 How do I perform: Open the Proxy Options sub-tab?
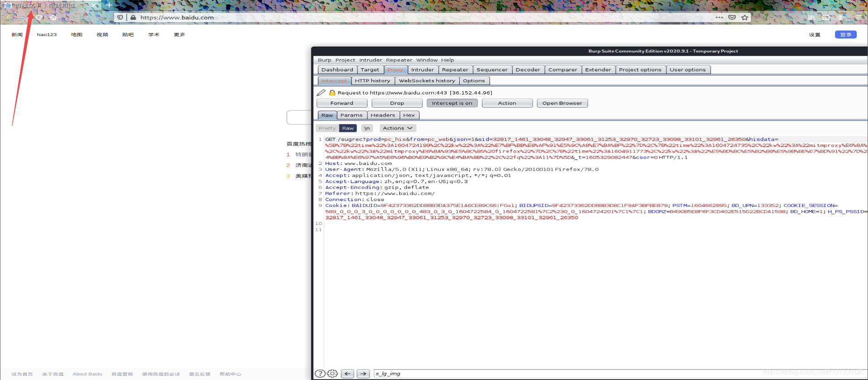pyautogui.click(x=474, y=81)
